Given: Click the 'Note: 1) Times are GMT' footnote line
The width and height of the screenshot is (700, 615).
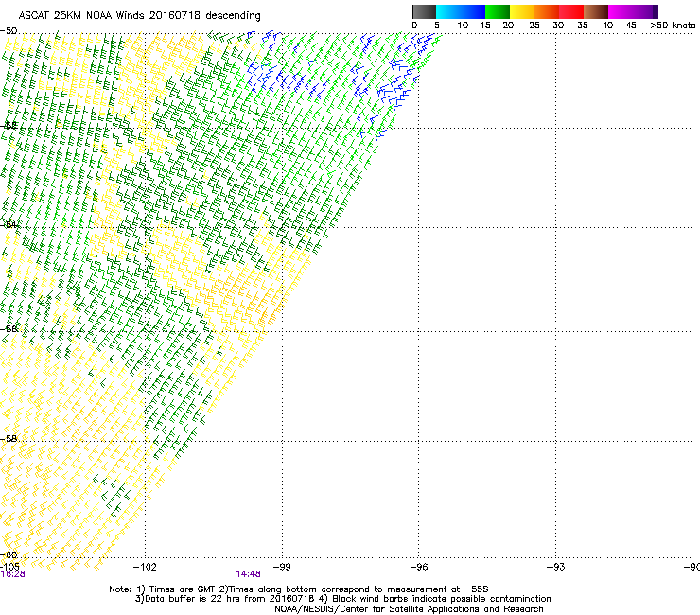Looking at the screenshot, I should [299, 589].
